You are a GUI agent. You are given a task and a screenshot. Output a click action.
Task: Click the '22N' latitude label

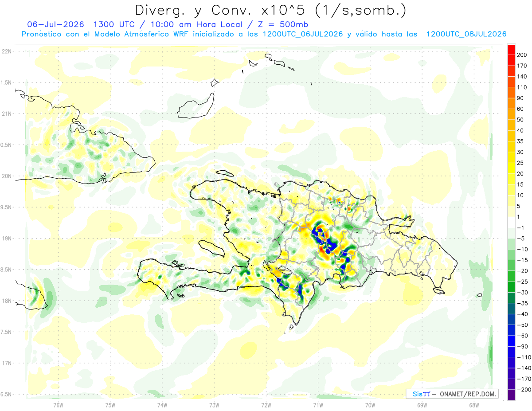(x=6, y=51)
